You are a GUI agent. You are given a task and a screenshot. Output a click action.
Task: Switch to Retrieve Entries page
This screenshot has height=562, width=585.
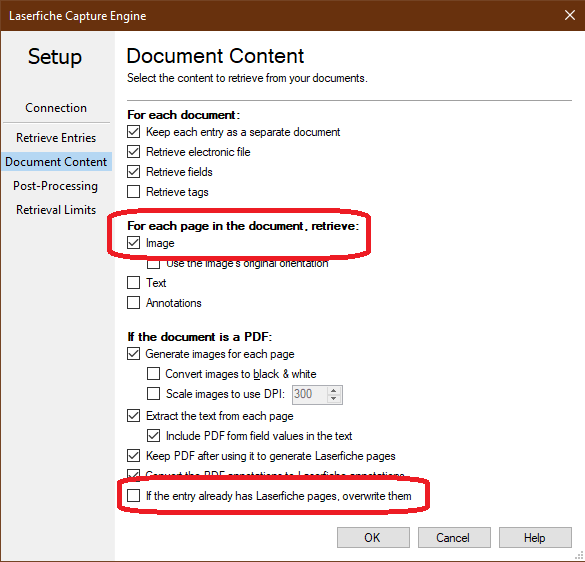coord(56,138)
